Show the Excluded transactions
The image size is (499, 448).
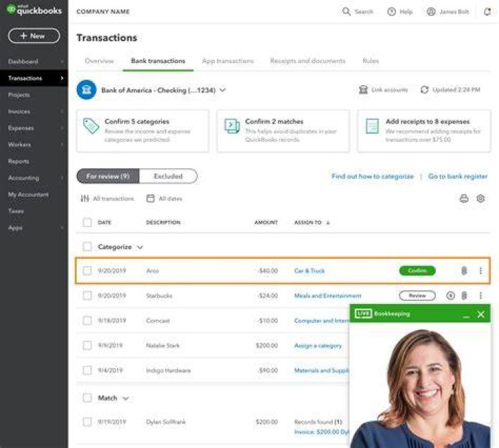click(168, 176)
